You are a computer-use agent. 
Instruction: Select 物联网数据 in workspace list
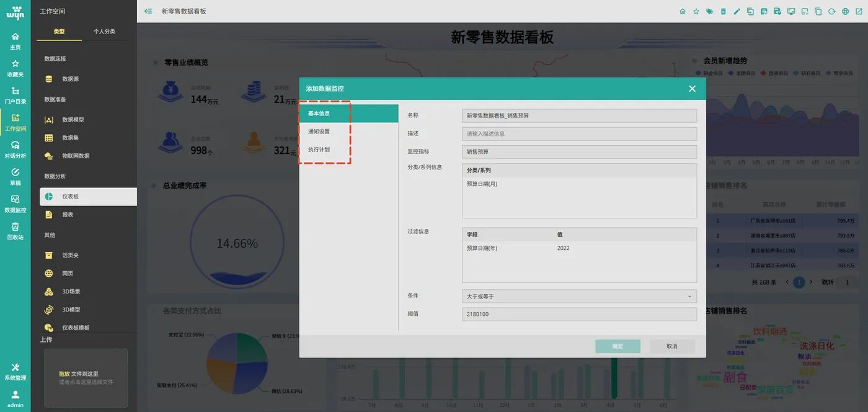(x=87, y=156)
